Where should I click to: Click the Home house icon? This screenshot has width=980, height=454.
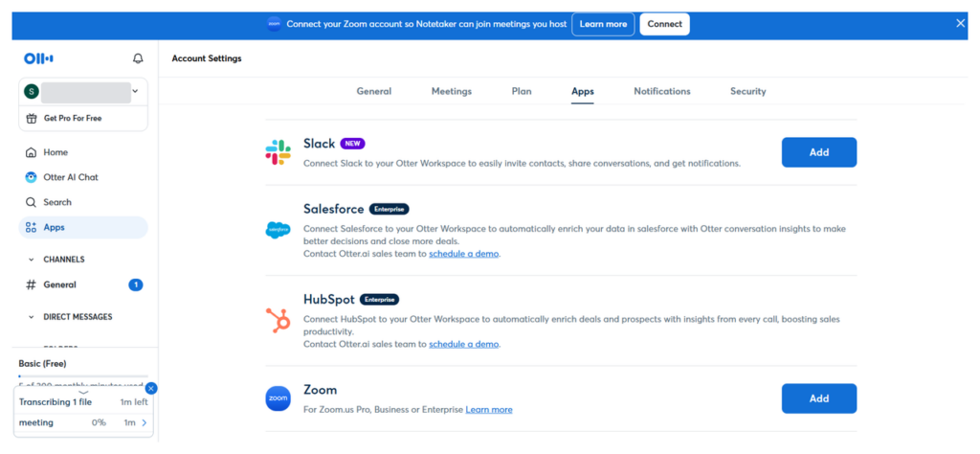pos(31,152)
